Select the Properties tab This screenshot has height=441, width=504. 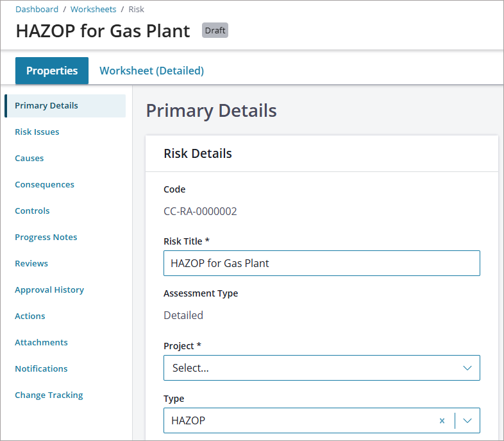[x=52, y=71]
